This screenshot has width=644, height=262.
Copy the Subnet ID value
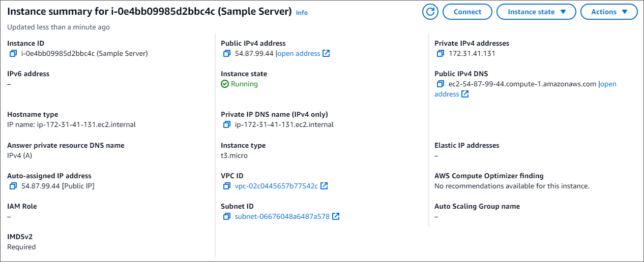click(x=227, y=216)
